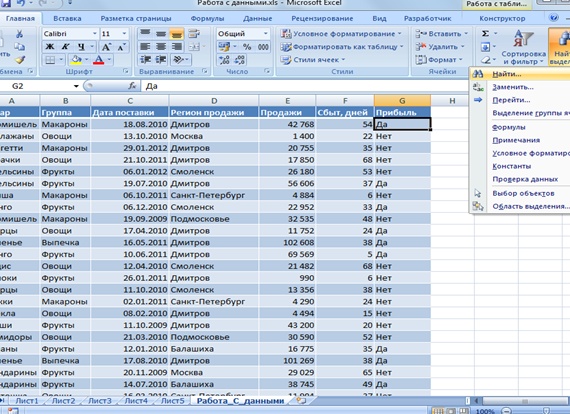Toggle italic formatting (К) button
Screen dimensions: 570x414
click(x=65, y=47)
